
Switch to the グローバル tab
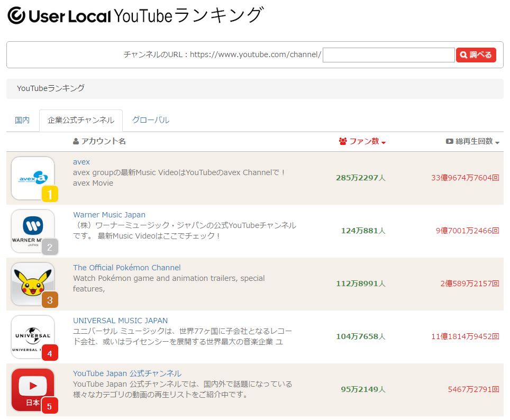tap(151, 120)
